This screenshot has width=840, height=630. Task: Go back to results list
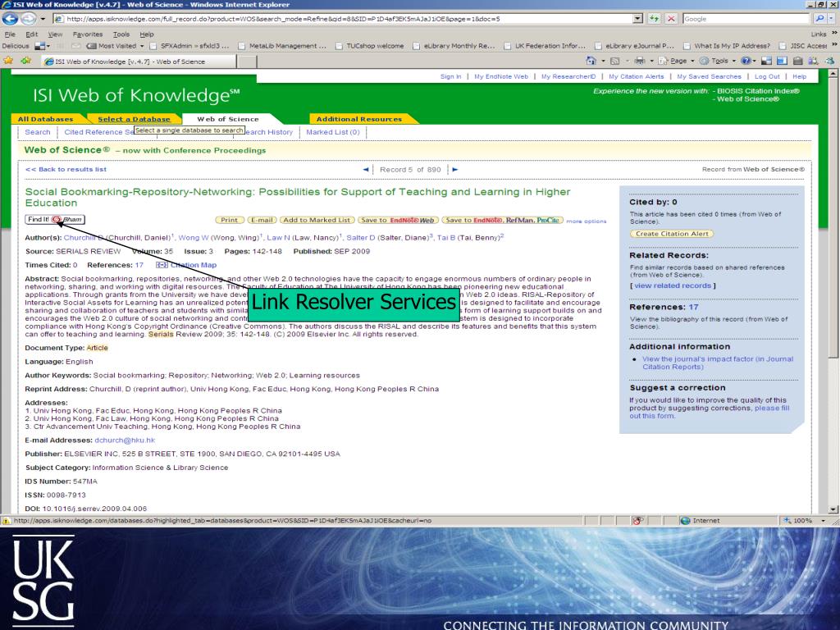(x=66, y=169)
